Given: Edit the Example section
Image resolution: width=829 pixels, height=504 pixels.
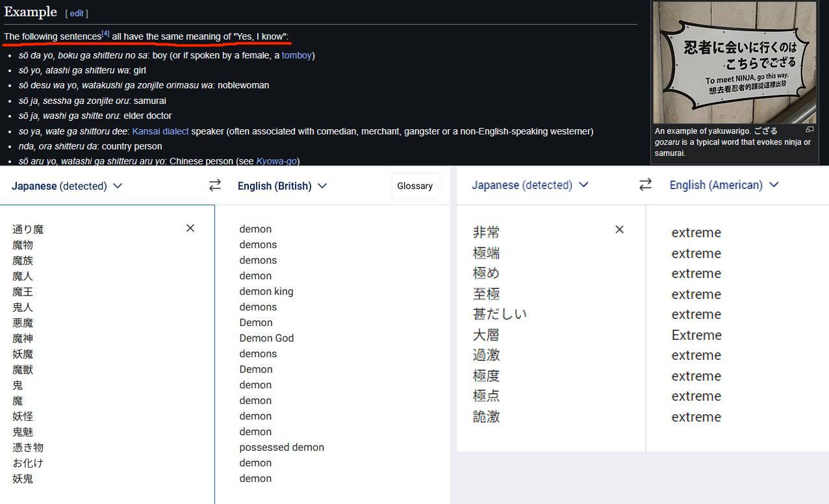Looking at the screenshot, I should pos(77,13).
